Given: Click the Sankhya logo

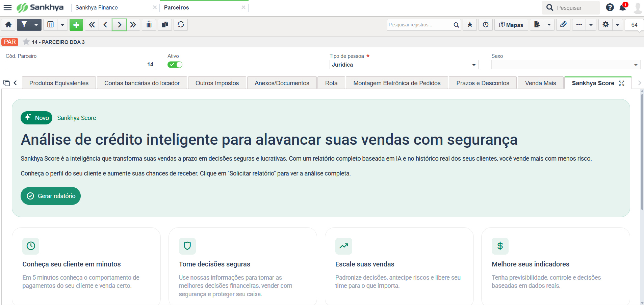Looking at the screenshot, I should [40, 7].
